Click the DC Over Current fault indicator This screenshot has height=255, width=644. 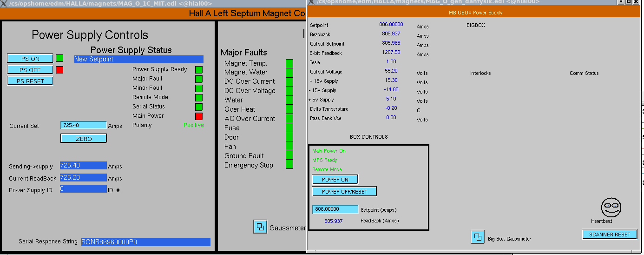(x=289, y=82)
